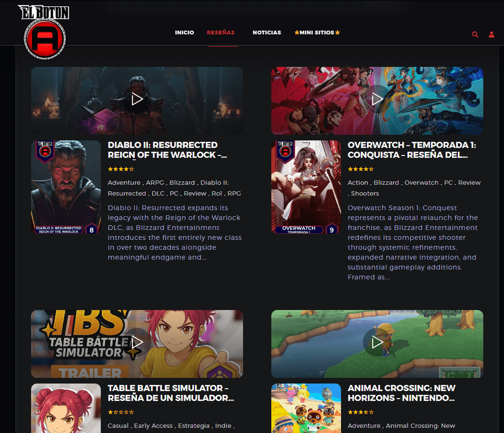Click the user account icon
Image resolution: width=504 pixels, height=433 pixels.
pos(491,34)
